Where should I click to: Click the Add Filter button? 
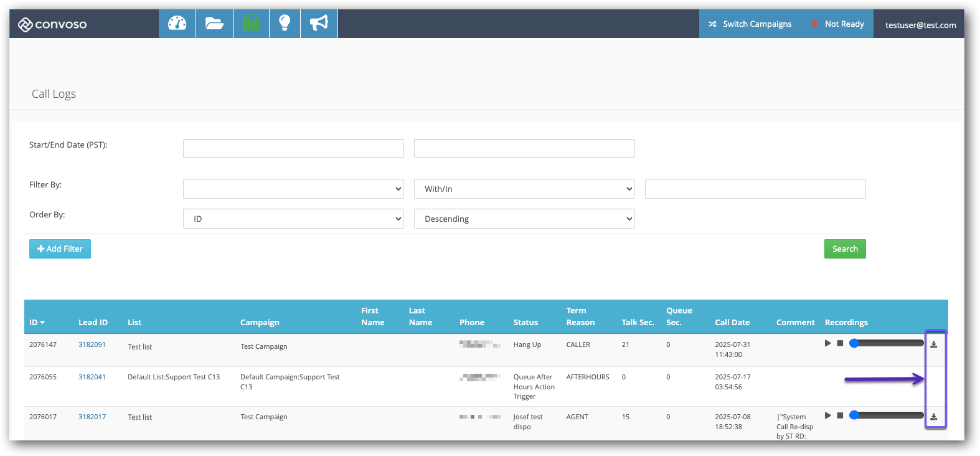60,249
